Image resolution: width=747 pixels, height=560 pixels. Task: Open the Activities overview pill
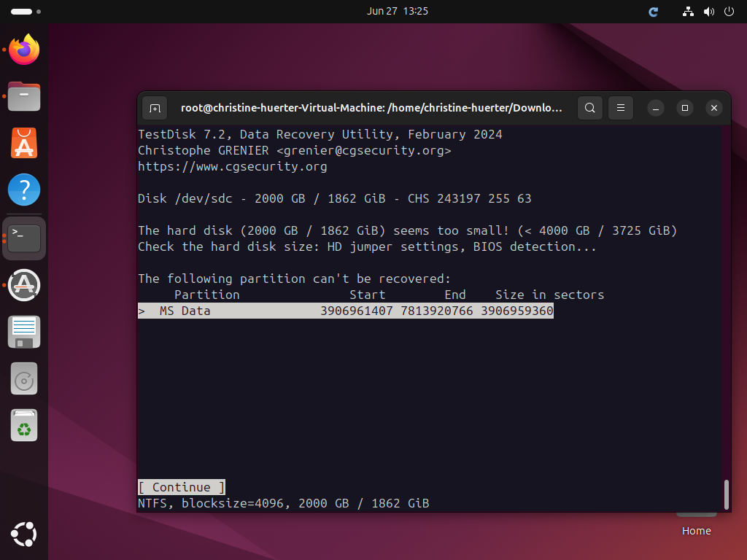pos(26,12)
